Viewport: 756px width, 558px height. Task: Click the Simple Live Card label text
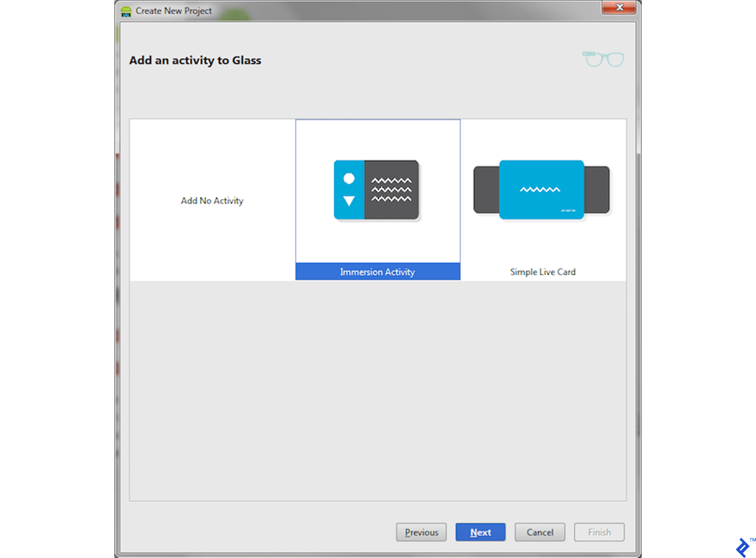click(542, 271)
